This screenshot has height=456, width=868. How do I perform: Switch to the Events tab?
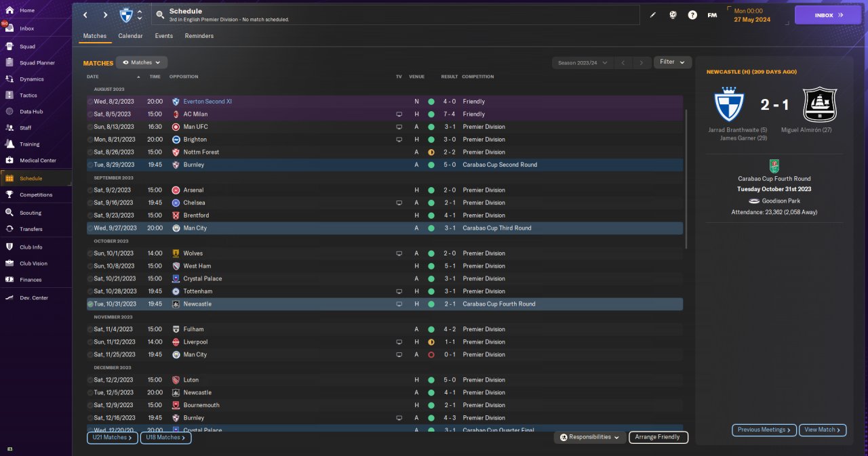tap(163, 36)
